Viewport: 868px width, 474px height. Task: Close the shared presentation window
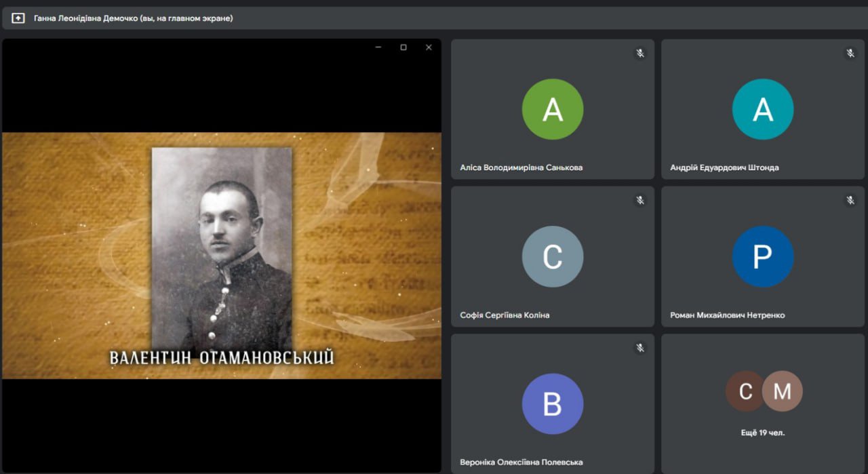click(x=429, y=47)
